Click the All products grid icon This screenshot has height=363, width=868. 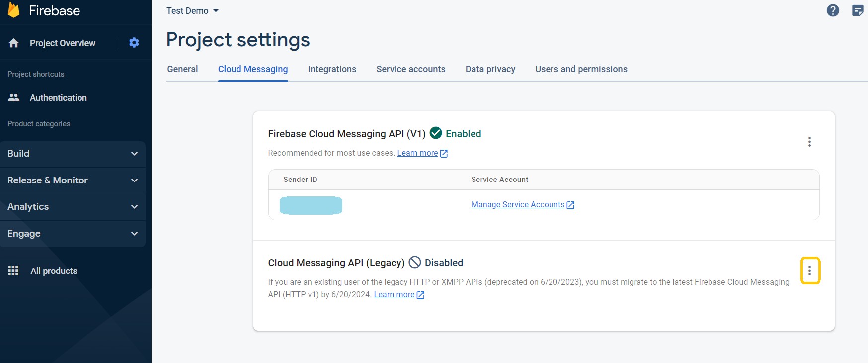coord(13,271)
